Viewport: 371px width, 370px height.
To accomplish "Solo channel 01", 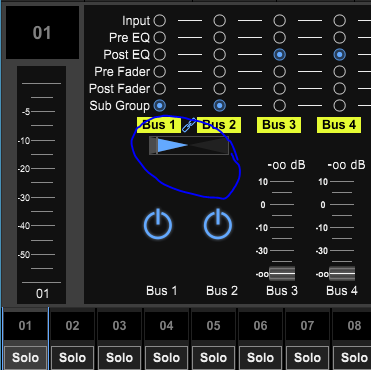I will pos(25,358).
